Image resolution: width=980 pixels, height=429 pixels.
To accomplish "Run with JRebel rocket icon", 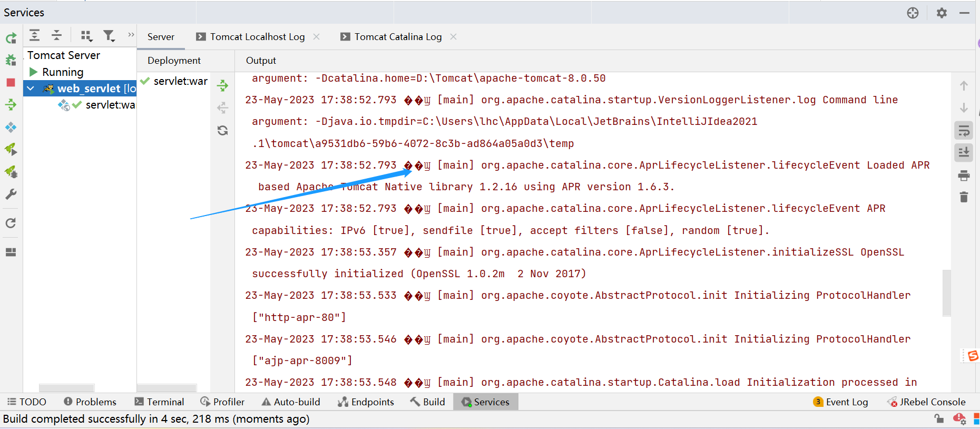I will tap(11, 150).
